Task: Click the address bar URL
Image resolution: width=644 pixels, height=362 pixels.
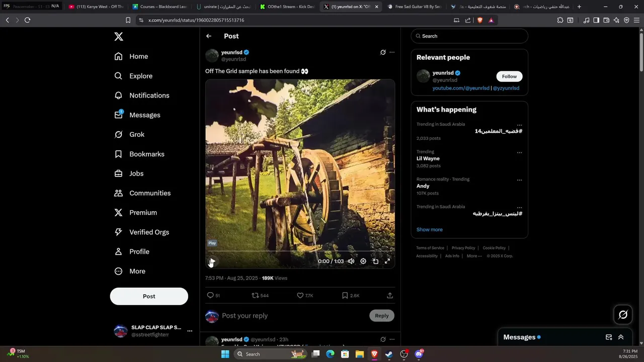Action: tap(196, 20)
